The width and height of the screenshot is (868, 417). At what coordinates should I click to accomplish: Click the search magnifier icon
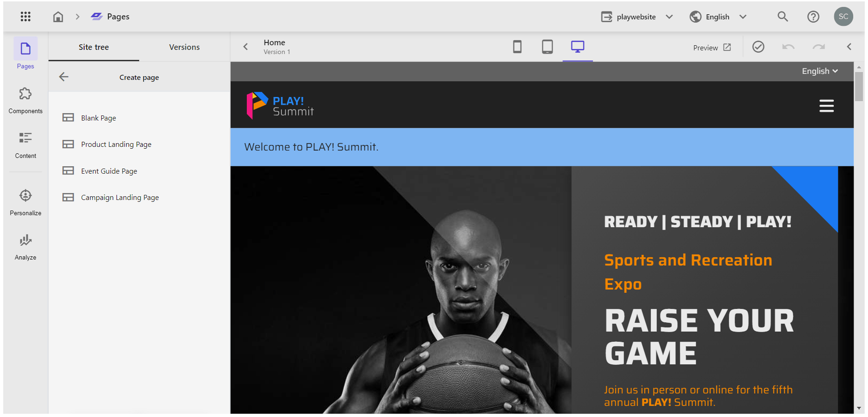tap(782, 17)
